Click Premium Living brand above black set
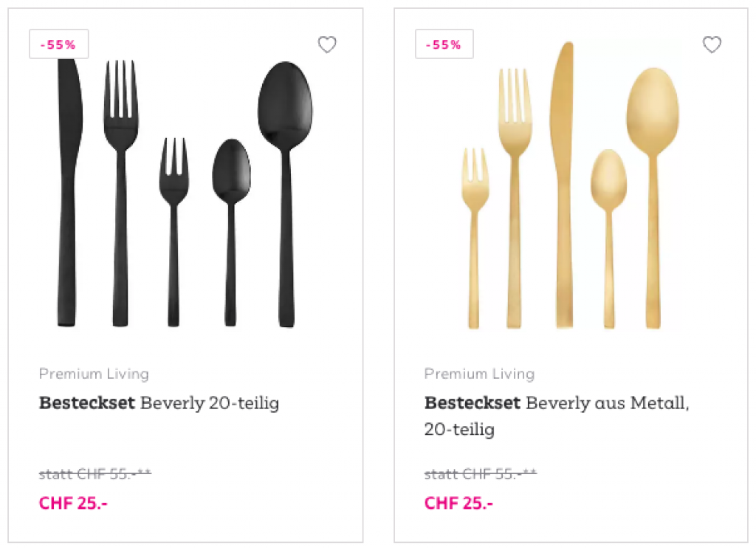This screenshot has width=756, height=548. tap(94, 374)
